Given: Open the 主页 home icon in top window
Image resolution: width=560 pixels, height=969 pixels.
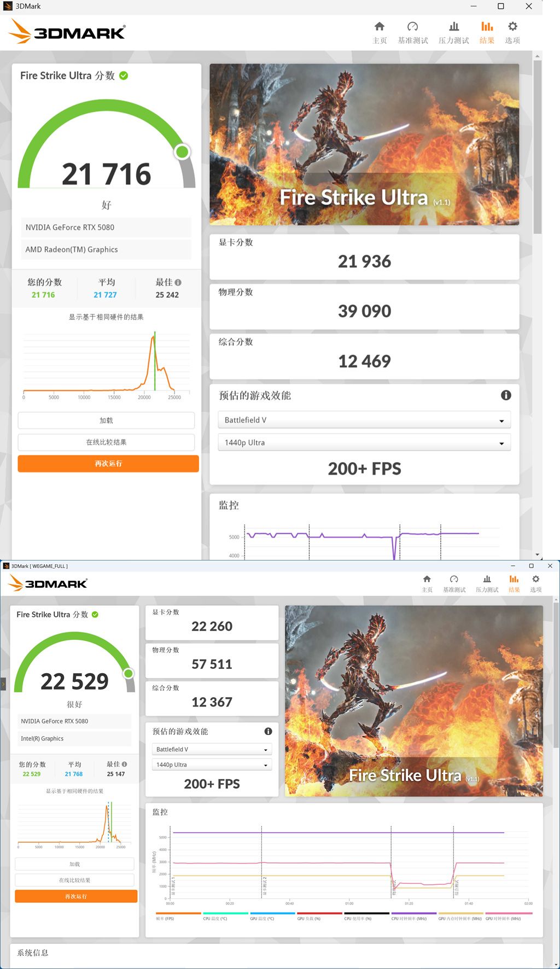Looking at the screenshot, I should tap(380, 26).
